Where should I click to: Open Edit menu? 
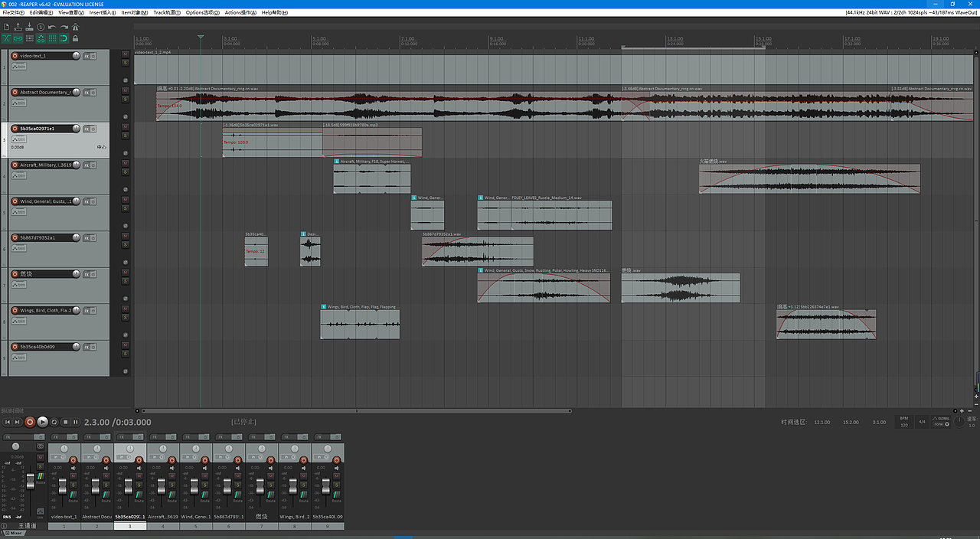tap(41, 13)
